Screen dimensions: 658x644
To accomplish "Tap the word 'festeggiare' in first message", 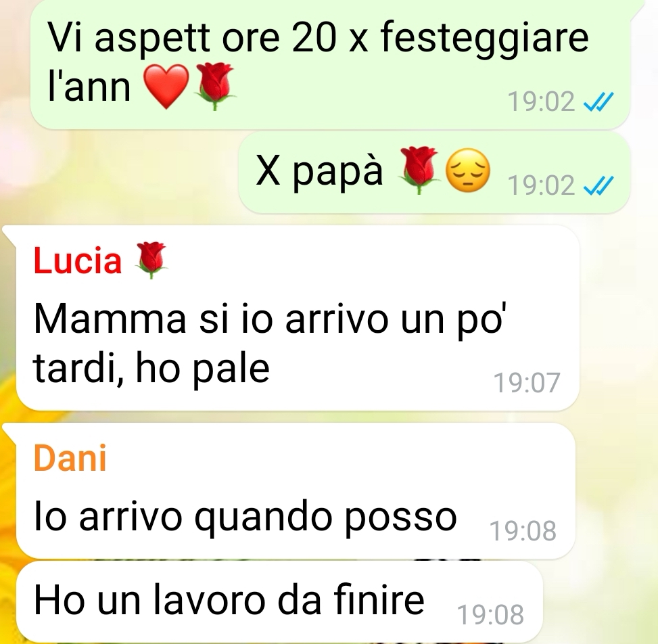I will pyautogui.click(x=485, y=39).
